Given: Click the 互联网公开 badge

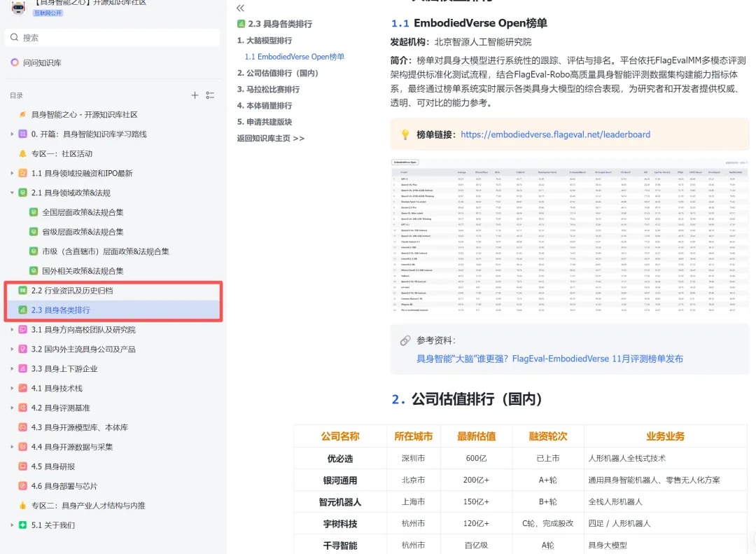Looking at the screenshot, I should click(x=48, y=13).
